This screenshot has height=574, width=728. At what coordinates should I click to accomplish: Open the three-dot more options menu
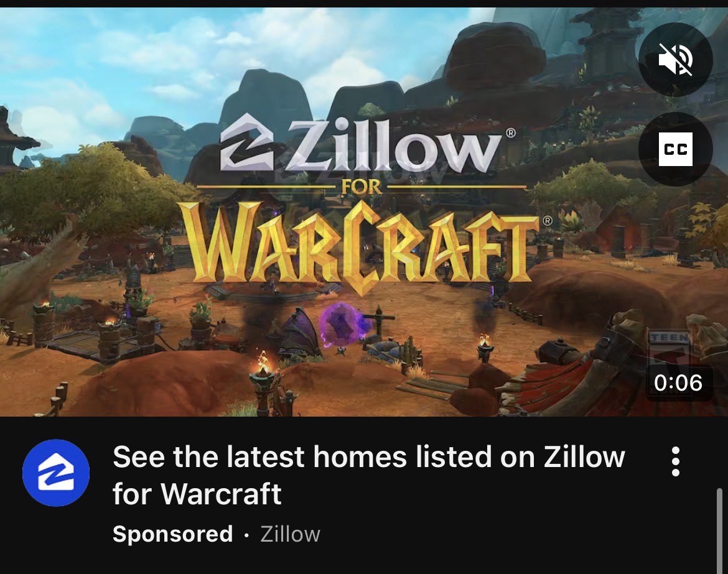[x=676, y=461]
